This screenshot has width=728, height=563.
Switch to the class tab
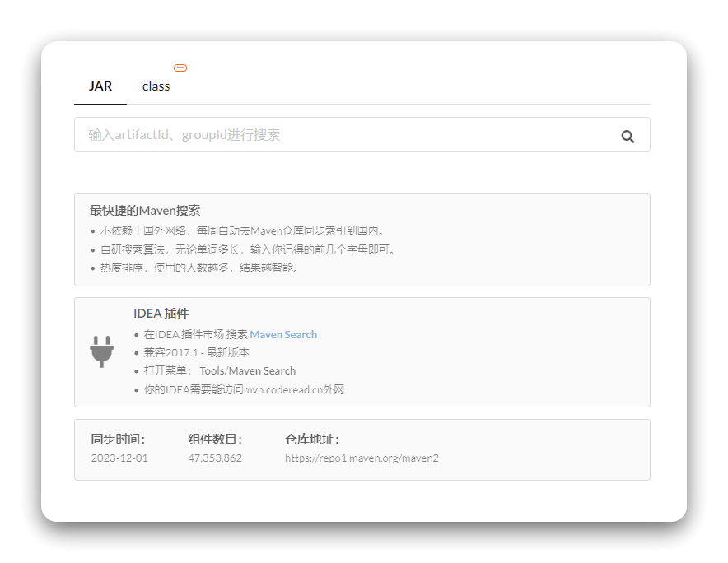(155, 86)
